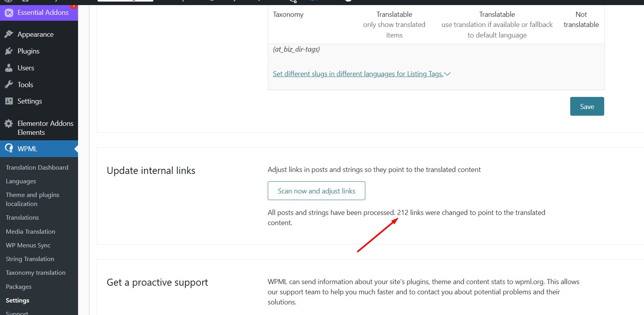Click the Plugins plug icon
This screenshot has width=644, height=315.
click(9, 51)
